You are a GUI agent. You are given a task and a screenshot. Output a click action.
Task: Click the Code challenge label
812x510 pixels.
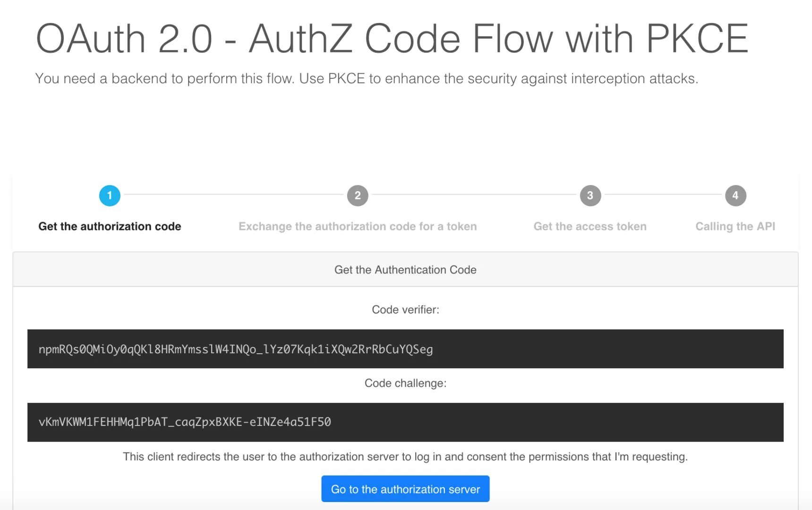point(405,383)
